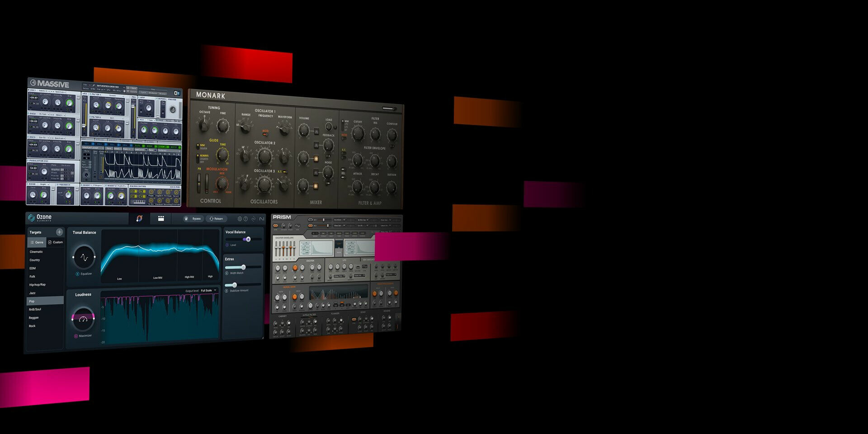The image size is (868, 434).
Task: Click Monark Glide Time knob
Action: (222, 155)
